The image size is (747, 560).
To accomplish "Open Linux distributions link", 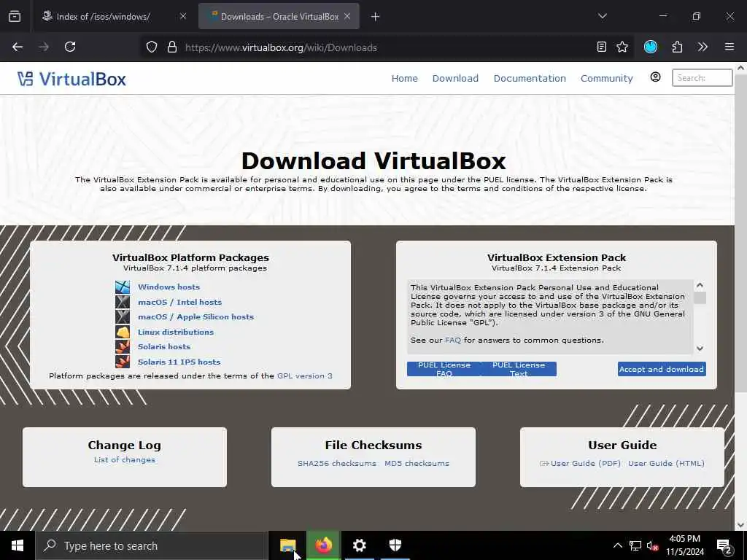I will coord(176,332).
